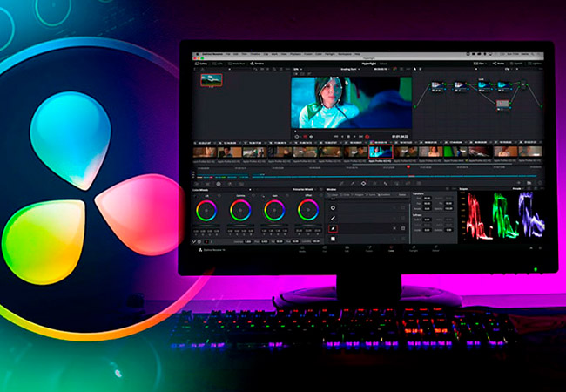Screen dimensions: 566x392
Task: Open the Blur palette
Action: [x=386, y=184]
